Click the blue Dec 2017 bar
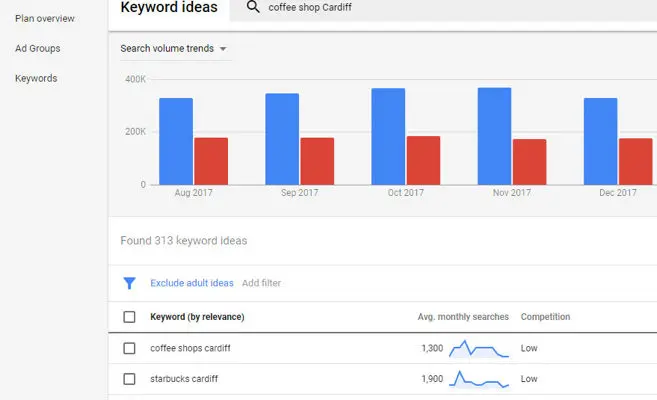 600,142
